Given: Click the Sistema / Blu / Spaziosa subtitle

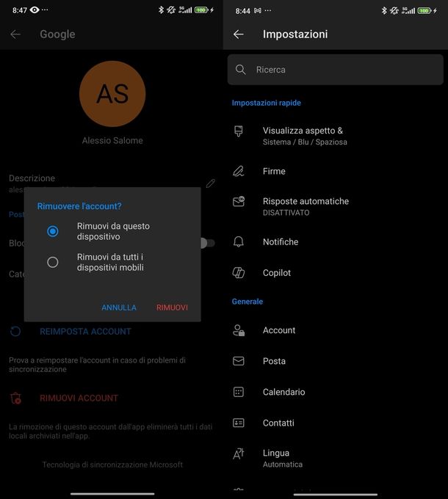Looking at the screenshot, I should [305, 142].
